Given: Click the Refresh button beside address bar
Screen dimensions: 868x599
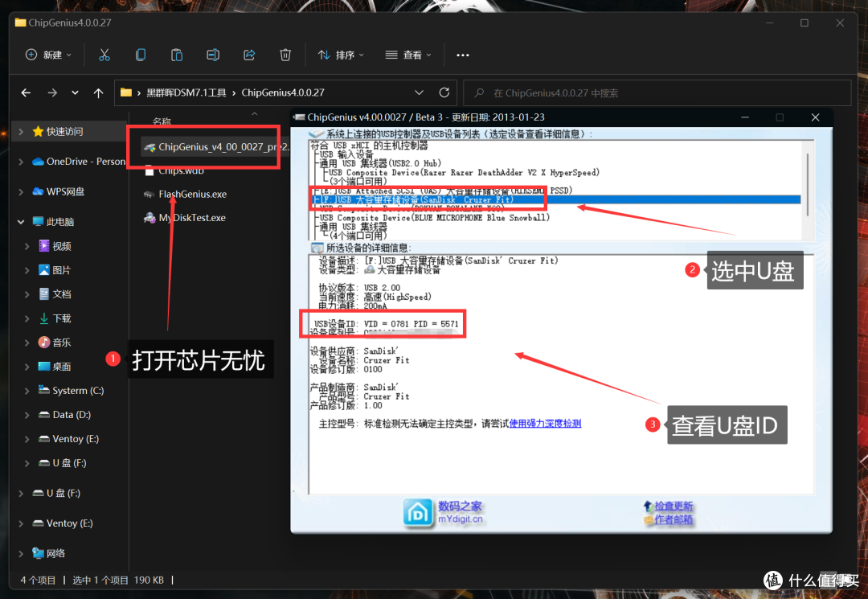Looking at the screenshot, I should point(444,92).
